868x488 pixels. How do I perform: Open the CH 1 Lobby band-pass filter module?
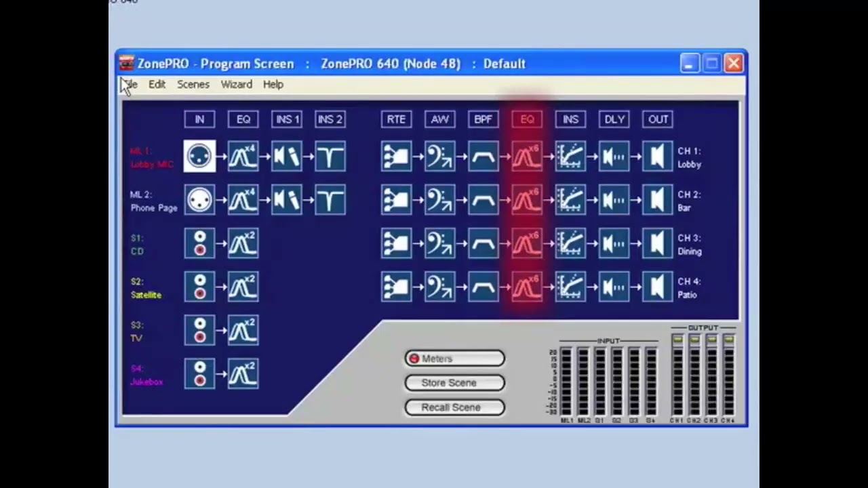click(x=483, y=157)
